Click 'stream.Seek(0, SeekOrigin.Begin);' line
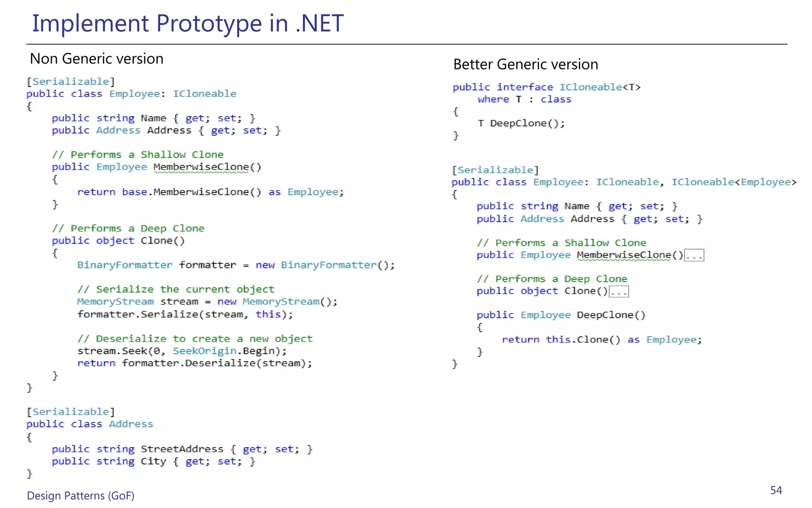The image size is (812, 508). pos(182,351)
